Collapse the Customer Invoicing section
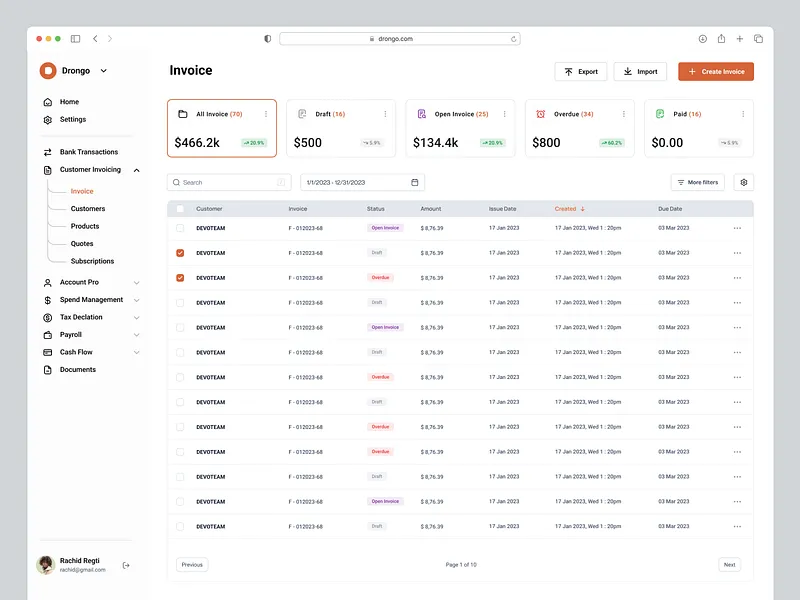This screenshot has height=600, width=800. tap(134, 169)
